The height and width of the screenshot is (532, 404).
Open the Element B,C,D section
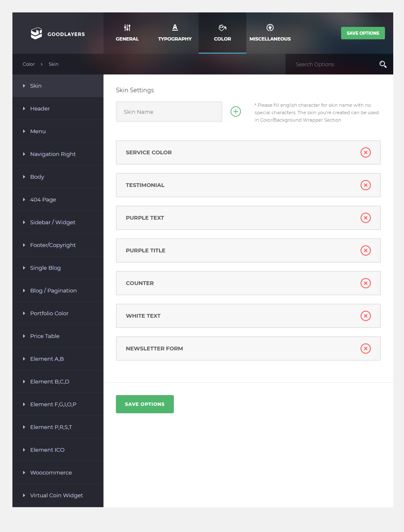tap(58, 381)
